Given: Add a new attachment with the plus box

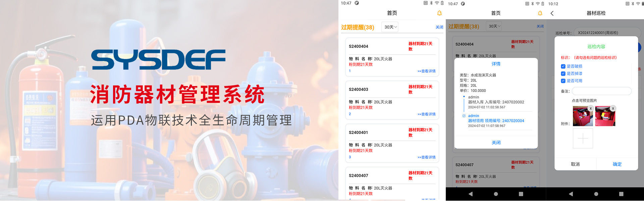Looking at the screenshot, I should coord(583,138).
